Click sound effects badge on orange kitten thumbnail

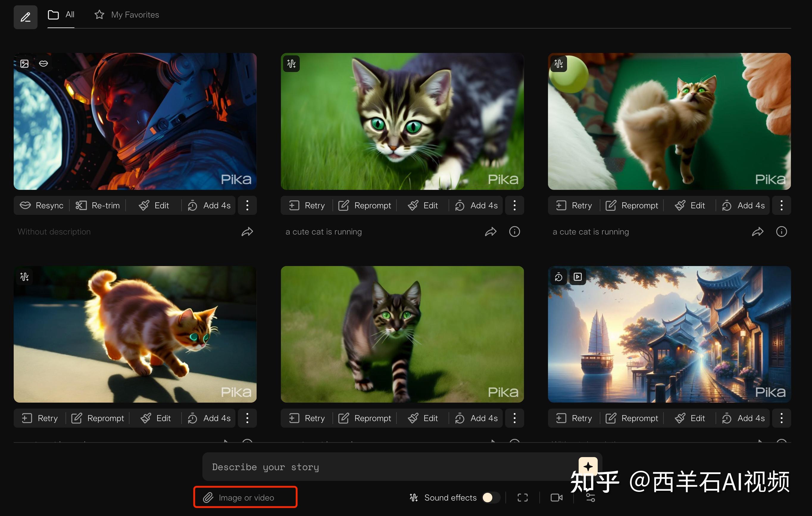pos(24,277)
